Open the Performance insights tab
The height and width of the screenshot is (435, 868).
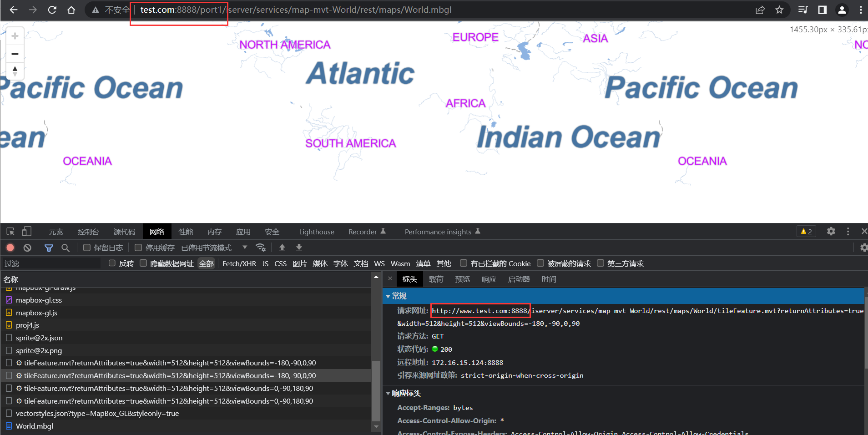pos(442,232)
